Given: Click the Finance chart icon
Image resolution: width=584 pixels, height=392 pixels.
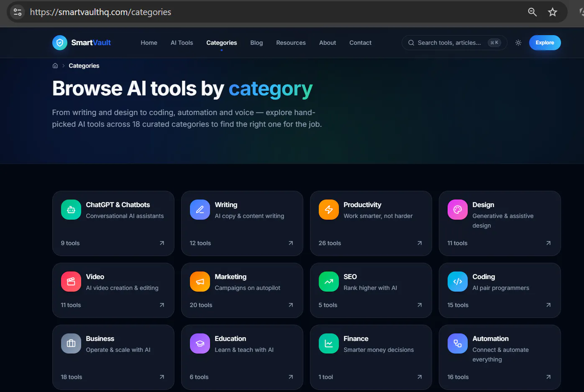Looking at the screenshot, I should (329, 343).
